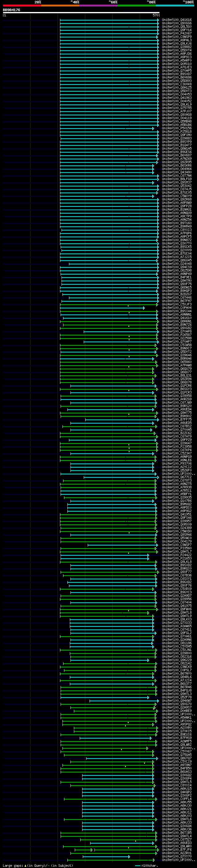Select hit UniRef100_C6T5Z7
This screenshot has width=197, height=868.
(177, 840)
